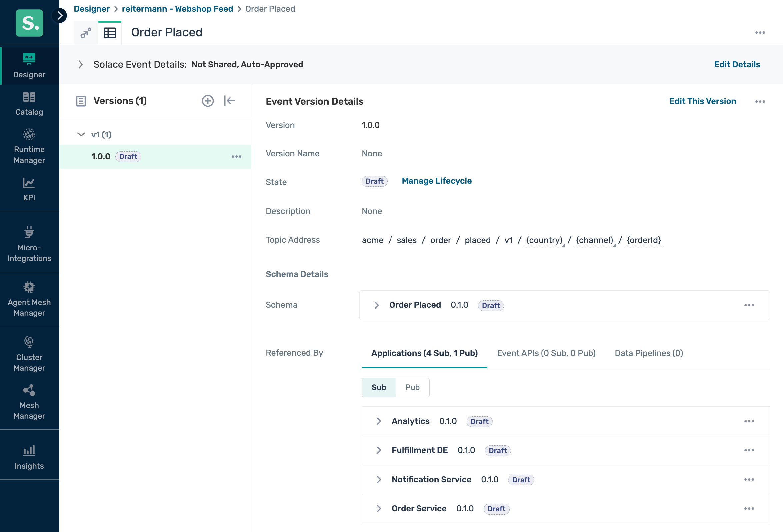Viewport: 783px width, 532px height.
Task: Open Order Placed schema more options
Action: (x=749, y=305)
